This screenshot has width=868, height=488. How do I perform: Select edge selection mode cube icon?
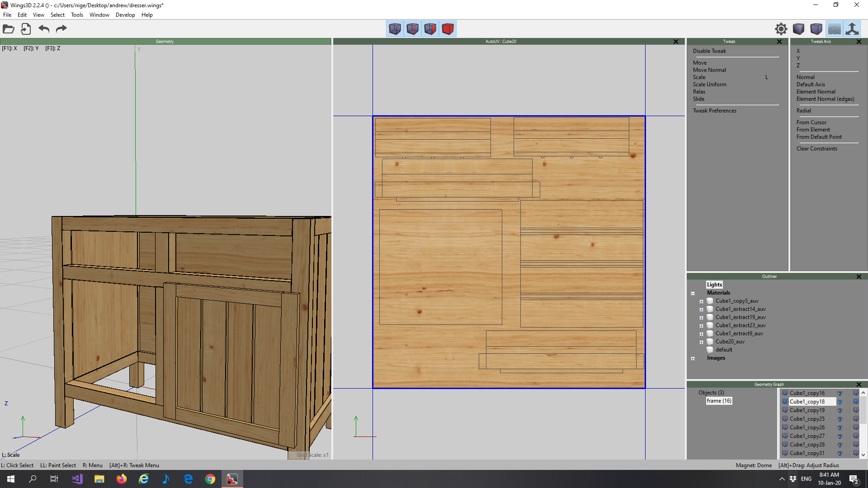(x=412, y=29)
